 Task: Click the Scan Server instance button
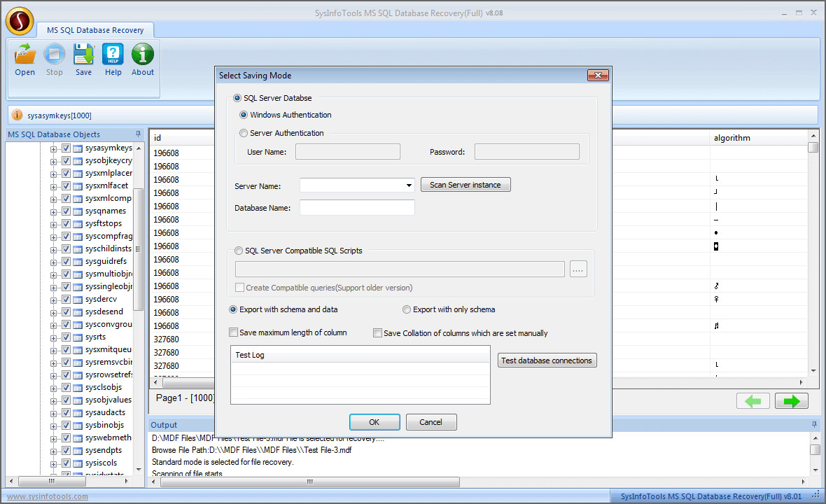pyautogui.click(x=465, y=184)
